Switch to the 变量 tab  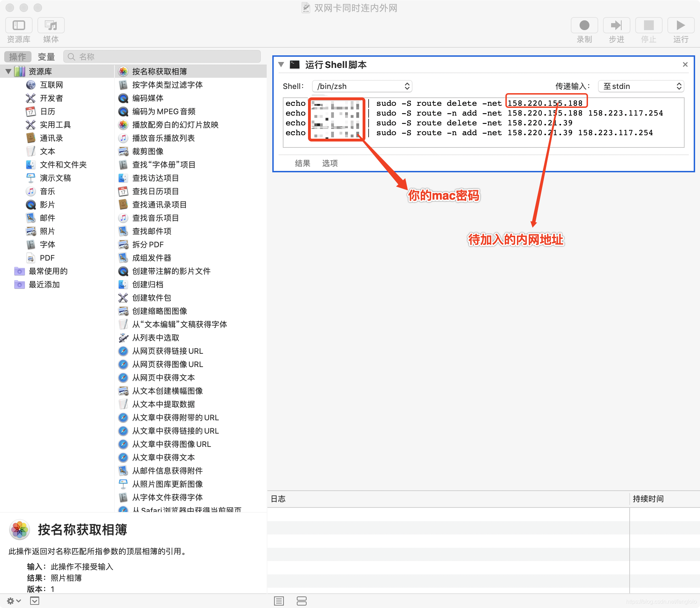click(46, 57)
